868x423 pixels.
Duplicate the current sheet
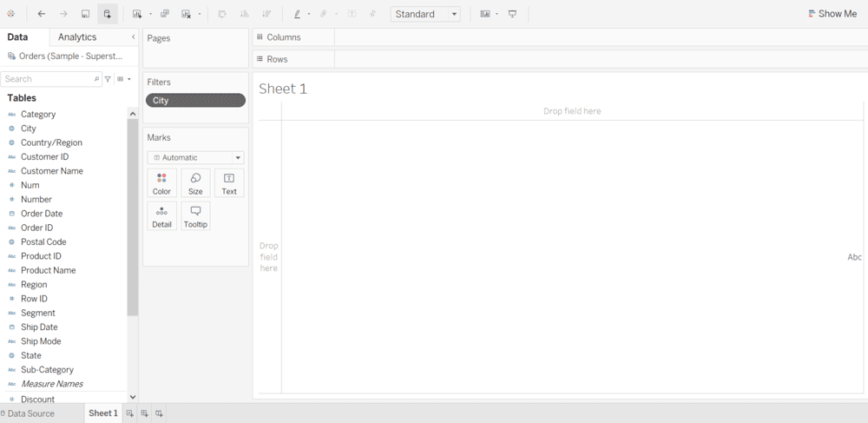point(165,14)
